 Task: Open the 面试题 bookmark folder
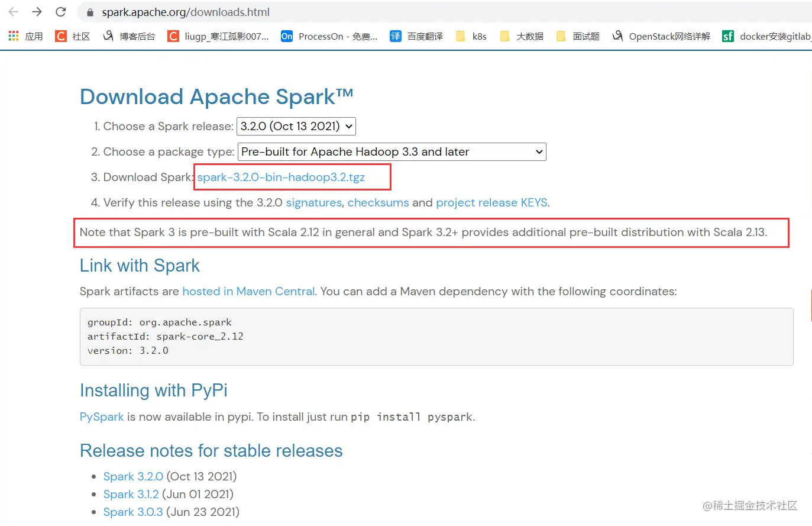578,36
